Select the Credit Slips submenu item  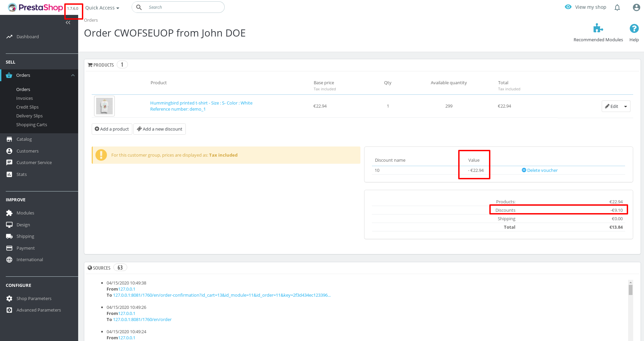pos(27,107)
